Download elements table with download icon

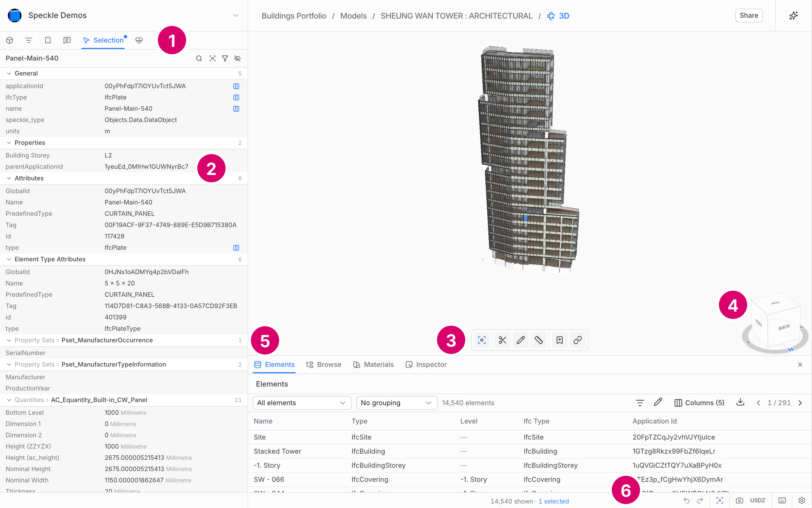click(x=741, y=402)
